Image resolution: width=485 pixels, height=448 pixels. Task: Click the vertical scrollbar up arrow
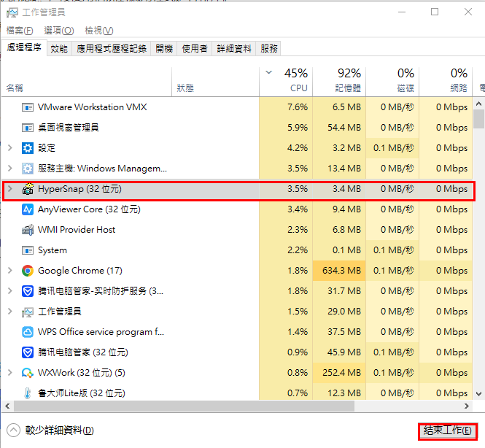point(479,104)
